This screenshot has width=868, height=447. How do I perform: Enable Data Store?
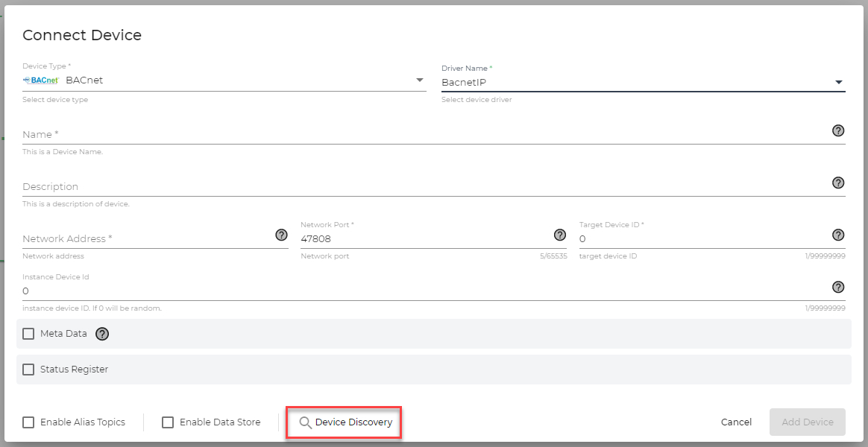168,422
